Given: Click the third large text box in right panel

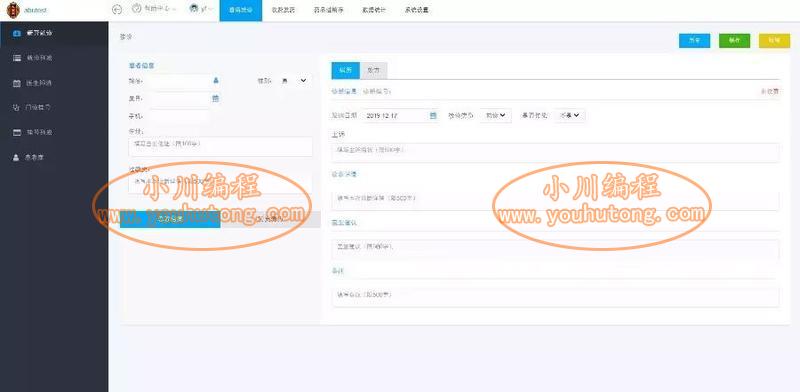Looking at the screenshot, I should pyautogui.click(x=555, y=249).
